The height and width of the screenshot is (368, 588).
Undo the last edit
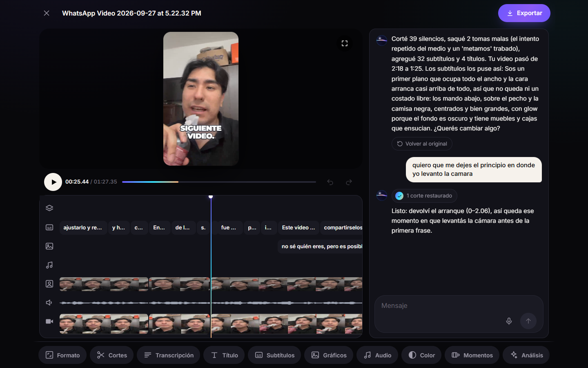click(330, 182)
